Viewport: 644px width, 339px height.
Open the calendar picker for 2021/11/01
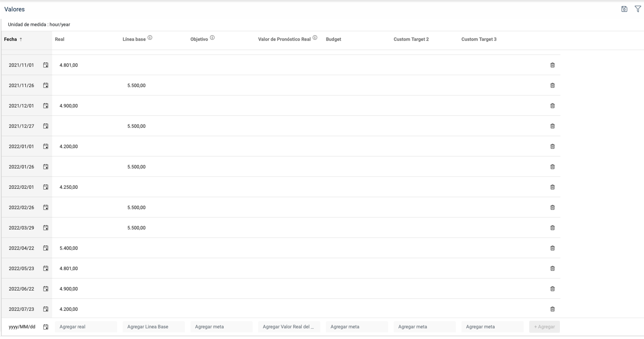[46, 65]
